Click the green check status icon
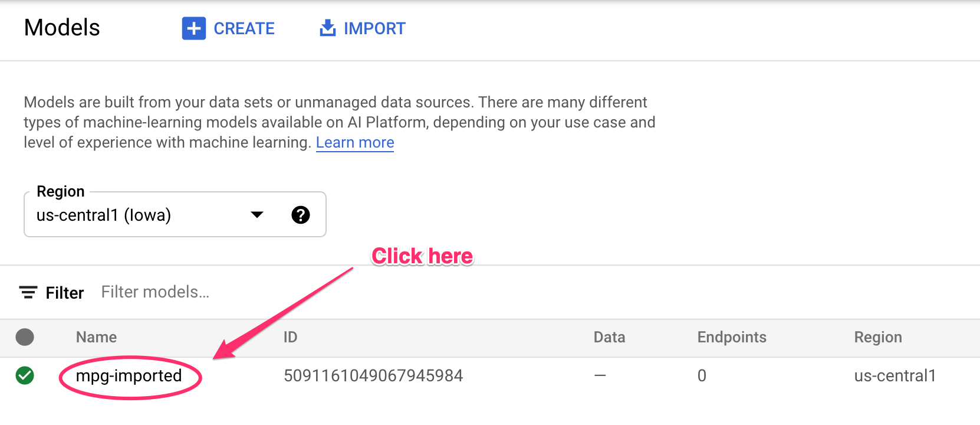 [x=25, y=375]
